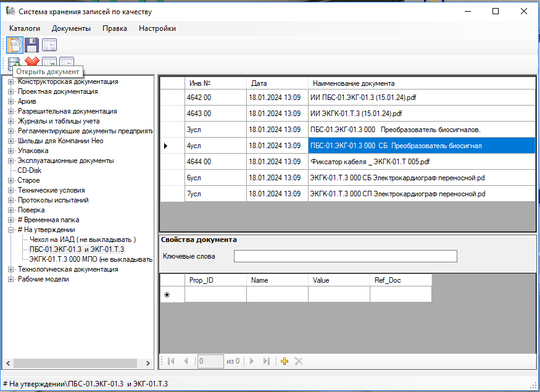Image resolution: width=540 pixels, height=392 pixels.
Task: Expand Журналы и таблицы учета node
Action: coord(11,121)
